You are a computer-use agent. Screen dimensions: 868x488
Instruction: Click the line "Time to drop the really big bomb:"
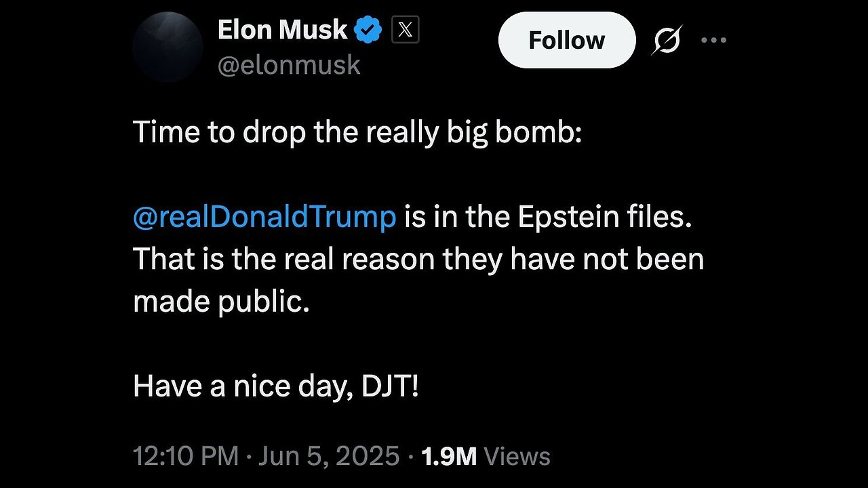357,131
